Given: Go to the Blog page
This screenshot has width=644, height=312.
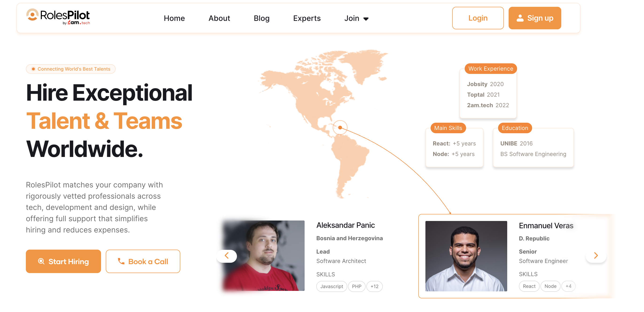Looking at the screenshot, I should click(x=262, y=18).
